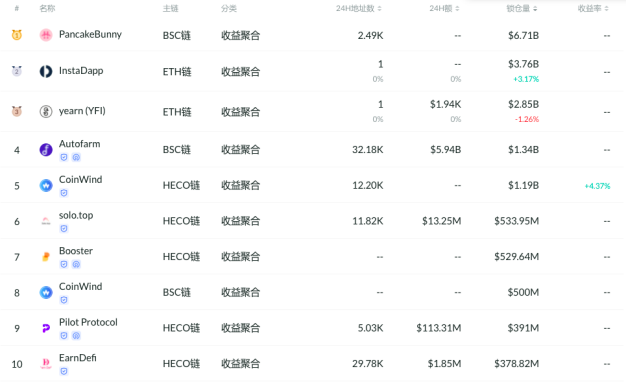Image resolution: width=626 pixels, height=382 pixels.
Task: Sort by 24H地址数 column arrows
Action: coord(379,8)
